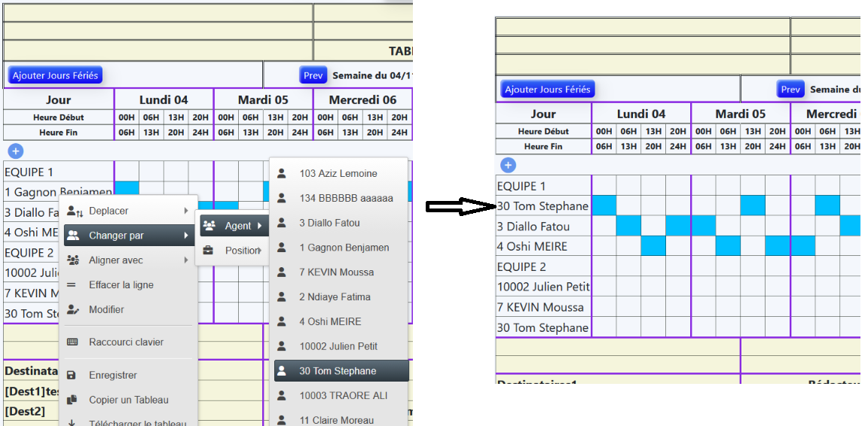Toggle blue Lundi 00H cell of 1 Gagnon Benjamen, left table

[127, 188]
